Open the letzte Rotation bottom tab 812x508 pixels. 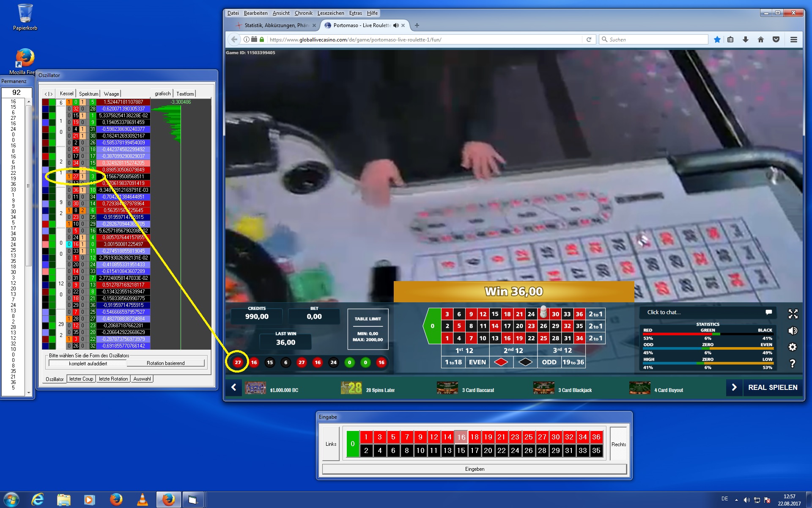(x=113, y=379)
